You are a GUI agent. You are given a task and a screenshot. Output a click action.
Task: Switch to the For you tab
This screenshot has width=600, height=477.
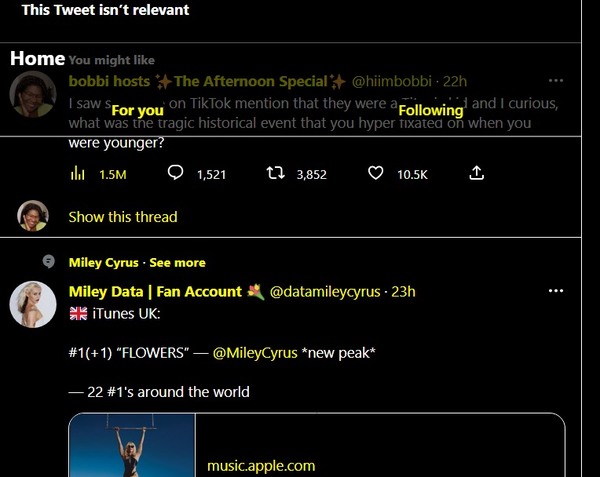click(x=137, y=110)
